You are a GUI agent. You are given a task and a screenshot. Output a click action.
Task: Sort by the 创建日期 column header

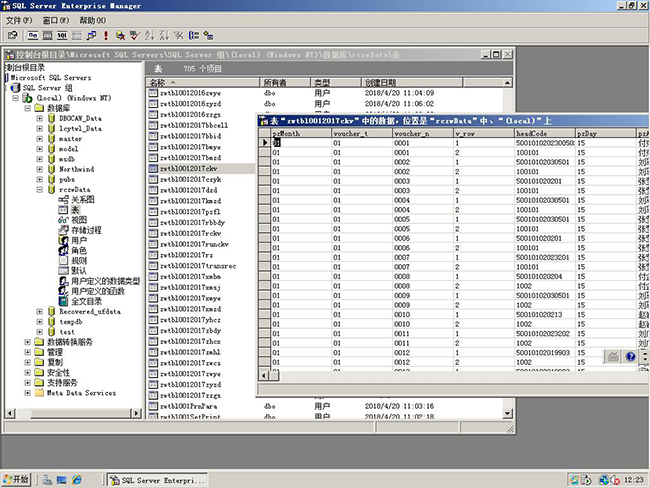click(x=412, y=83)
